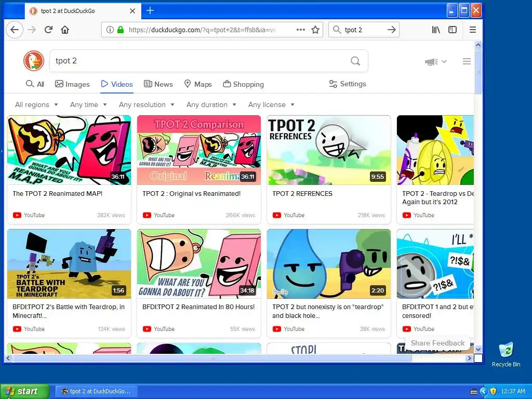Click 'BFDI:TPOT 1 and 2 but' censored title
The image size is (532, 399).
437,311
